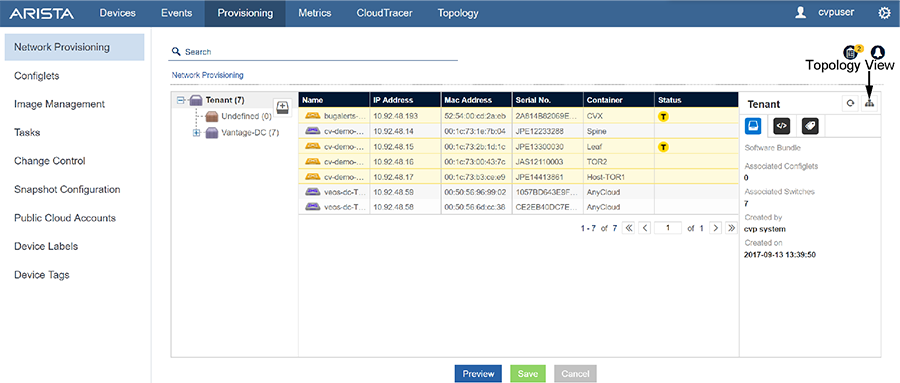
Task: Go to the previous page of results
Action: tap(645, 228)
